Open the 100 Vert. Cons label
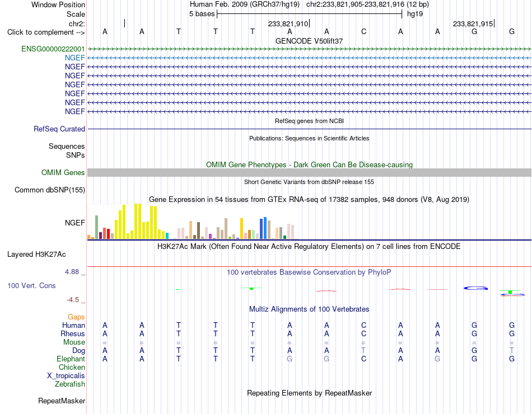Image resolution: width=532 pixels, height=414 pixels. (31, 285)
